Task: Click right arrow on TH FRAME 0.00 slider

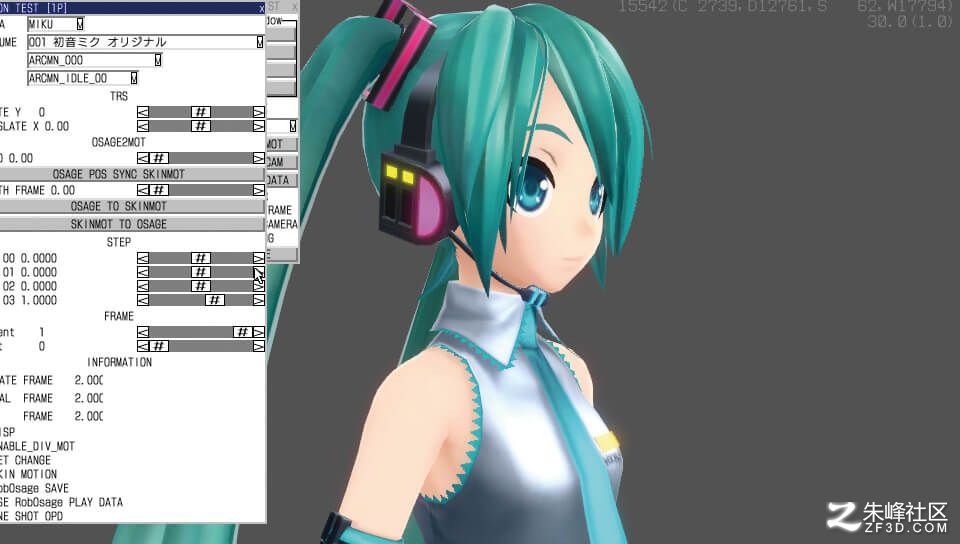Action: [x=259, y=190]
